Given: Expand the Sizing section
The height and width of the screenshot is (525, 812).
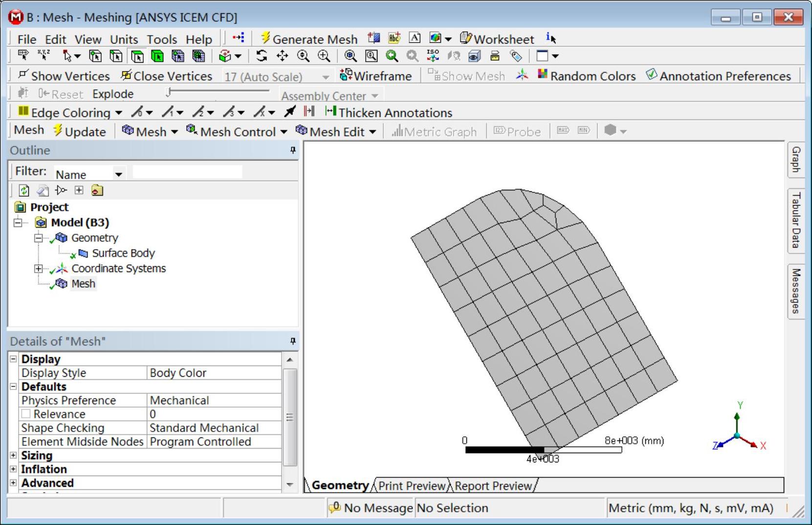Looking at the screenshot, I should (x=13, y=456).
